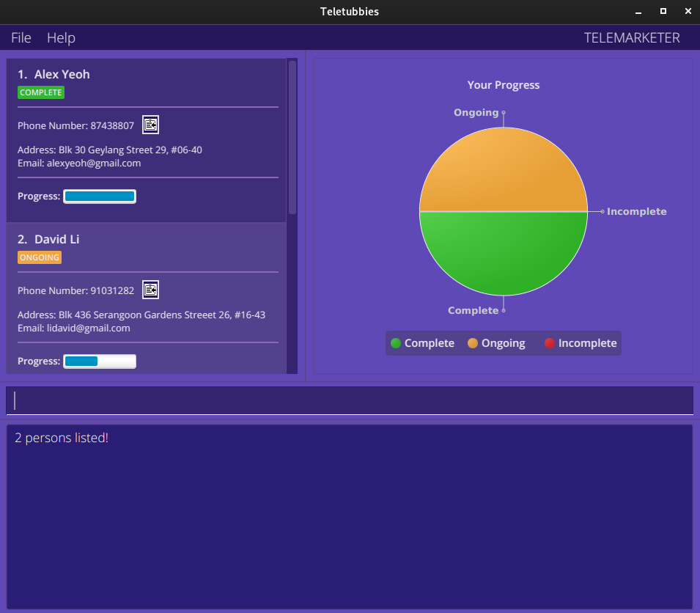The height and width of the screenshot is (613, 700).
Task: Click copy icon beside David Li's phone number
Action: (x=150, y=290)
